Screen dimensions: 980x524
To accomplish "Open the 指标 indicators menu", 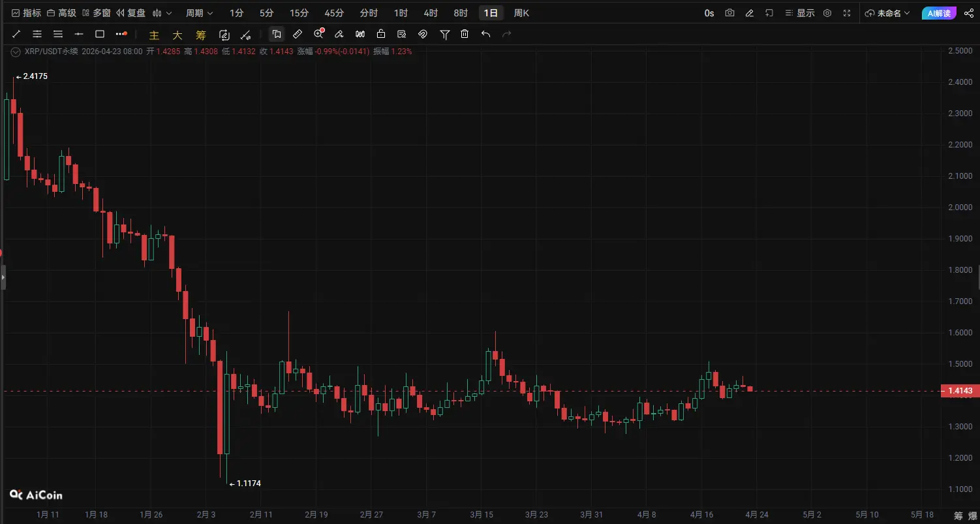I will (x=26, y=13).
